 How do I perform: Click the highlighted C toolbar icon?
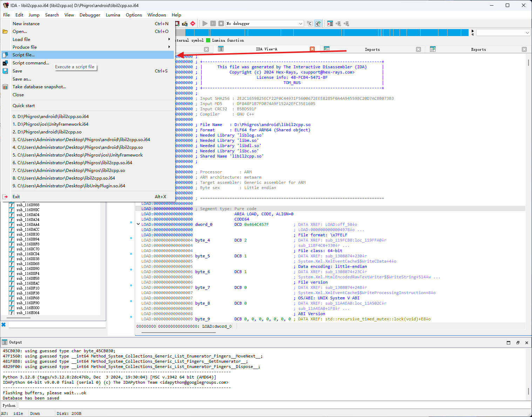[318, 23]
